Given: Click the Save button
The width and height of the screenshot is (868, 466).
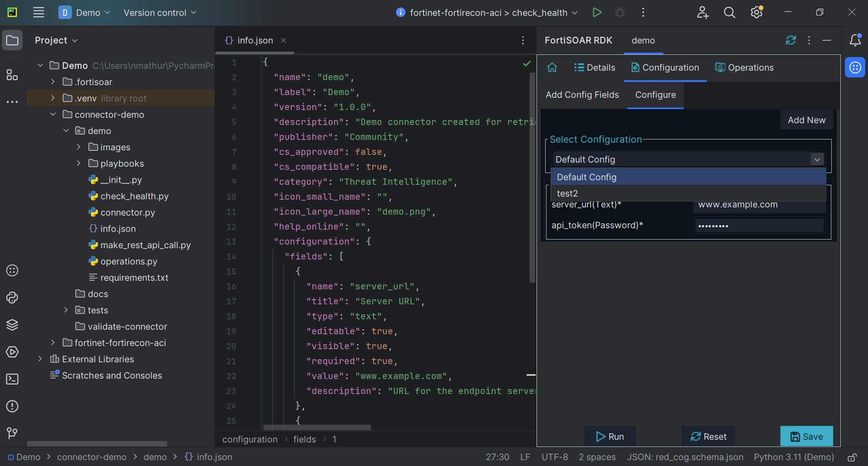Looking at the screenshot, I should tap(806, 437).
